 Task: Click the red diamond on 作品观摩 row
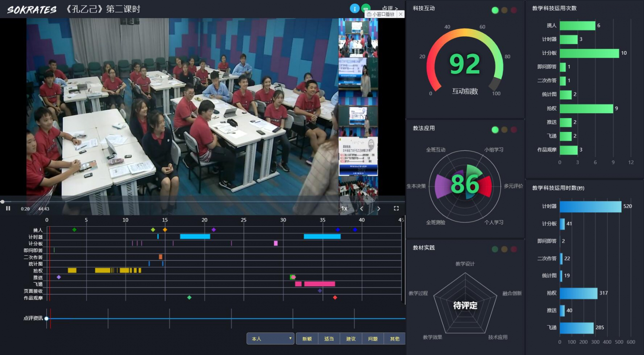[x=335, y=298]
